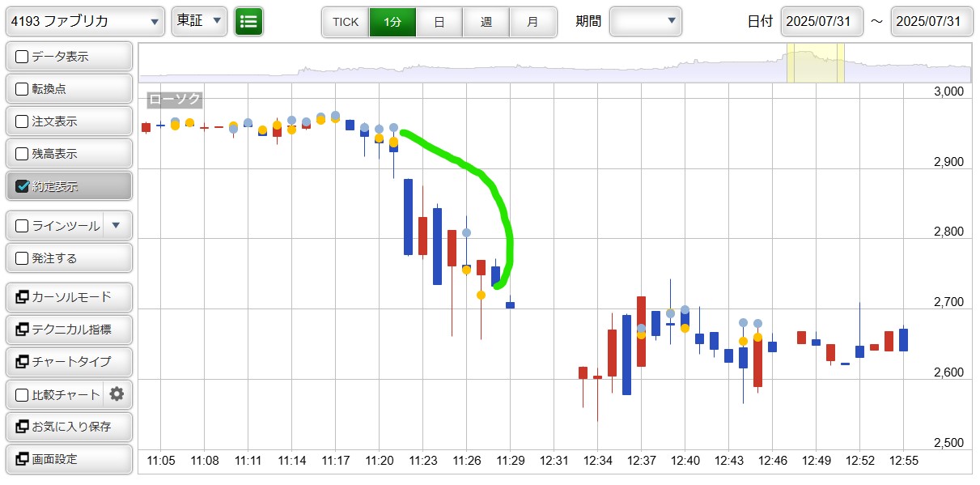Switch to the TICK chart interval

[346, 22]
